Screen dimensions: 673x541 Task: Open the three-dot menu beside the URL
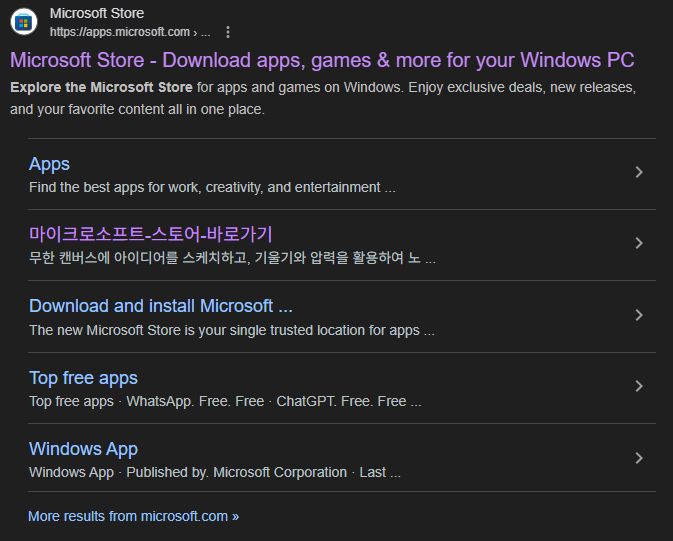tap(228, 32)
